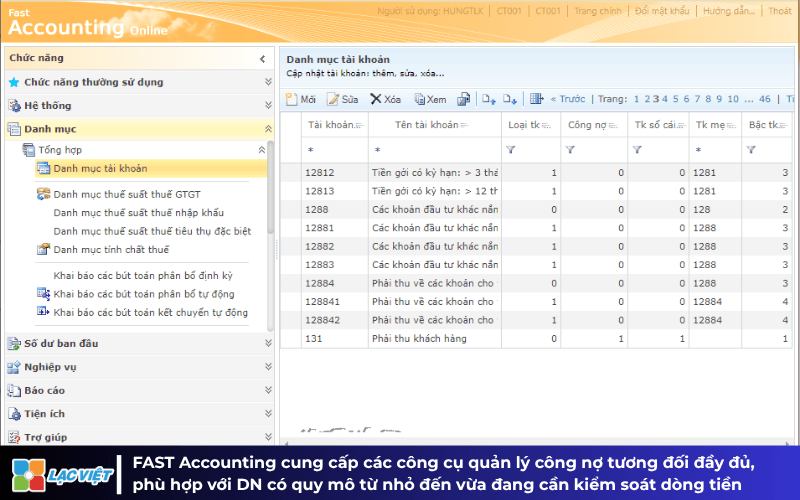The width and height of the screenshot is (800, 500).
Task: Click the Tổng hợp folder icon
Action: pyautogui.click(x=29, y=149)
